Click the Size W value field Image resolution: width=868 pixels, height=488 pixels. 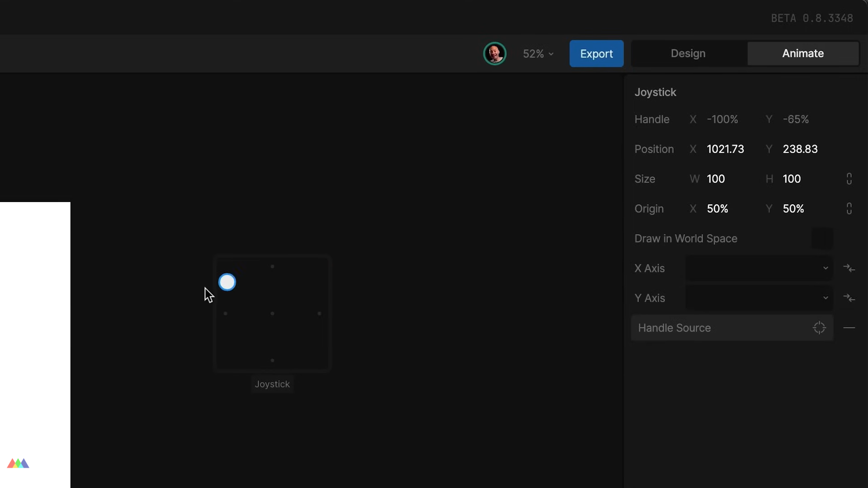pos(716,179)
